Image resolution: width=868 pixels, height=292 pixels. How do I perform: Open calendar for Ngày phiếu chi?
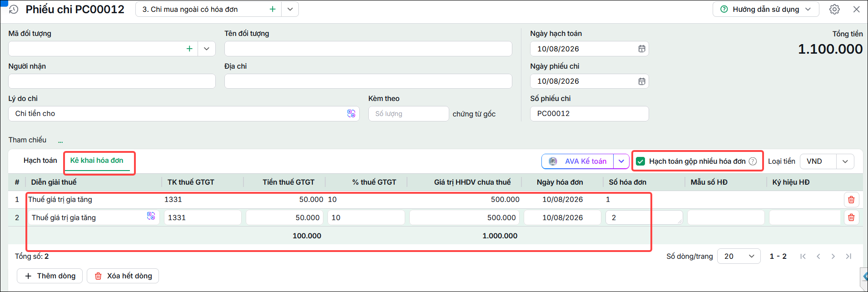(x=642, y=81)
